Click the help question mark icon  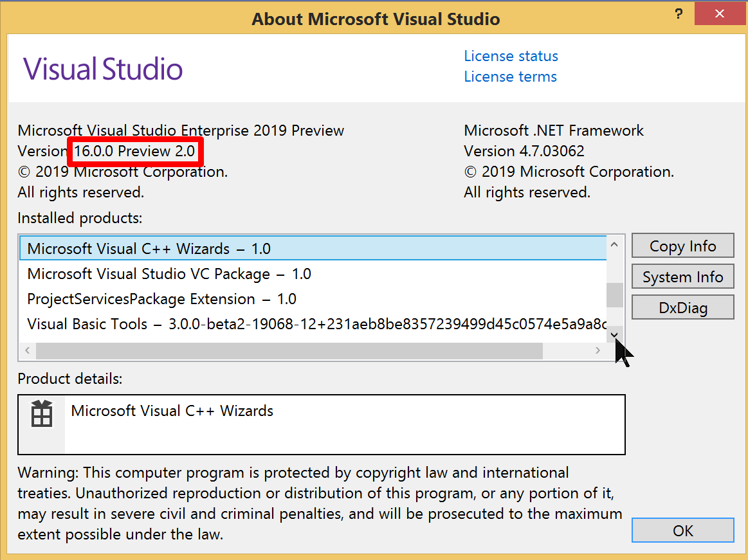pos(679,14)
